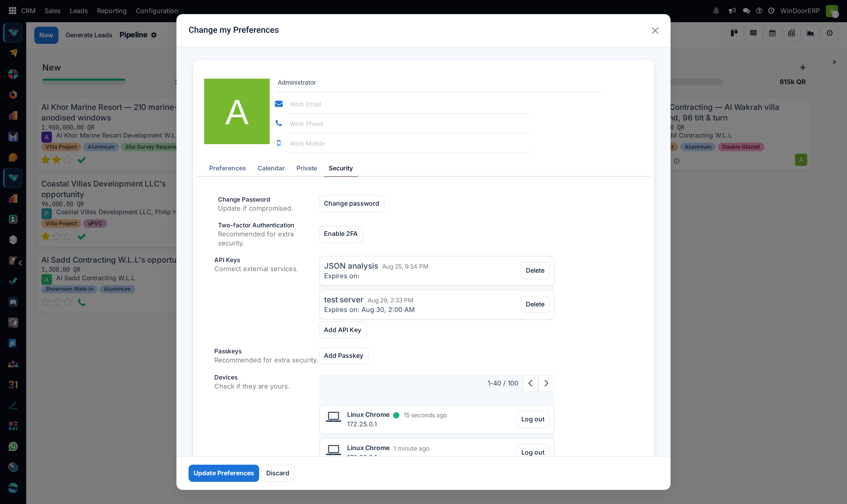This screenshot has height=504, width=847.
Task: Open the Sales menu
Action: pyautogui.click(x=52, y=11)
